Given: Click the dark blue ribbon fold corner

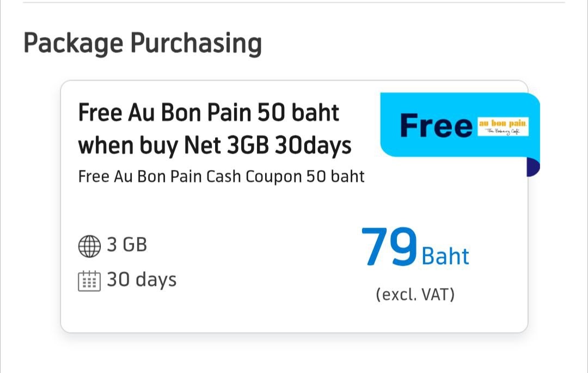Looking at the screenshot, I should (533, 167).
